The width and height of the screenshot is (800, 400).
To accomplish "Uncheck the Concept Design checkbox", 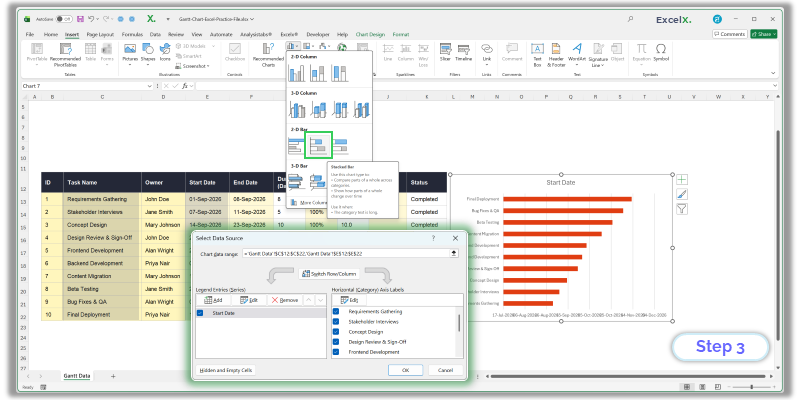I will click(336, 332).
